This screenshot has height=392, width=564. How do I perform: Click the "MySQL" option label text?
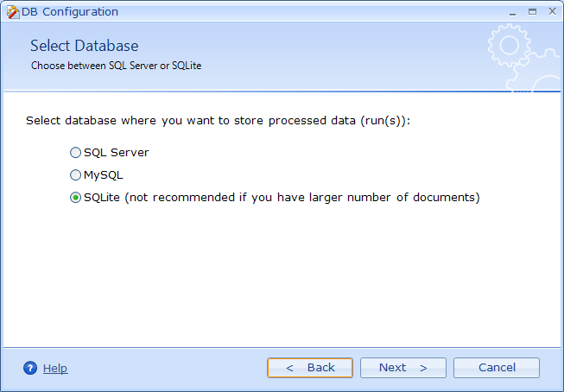click(104, 175)
